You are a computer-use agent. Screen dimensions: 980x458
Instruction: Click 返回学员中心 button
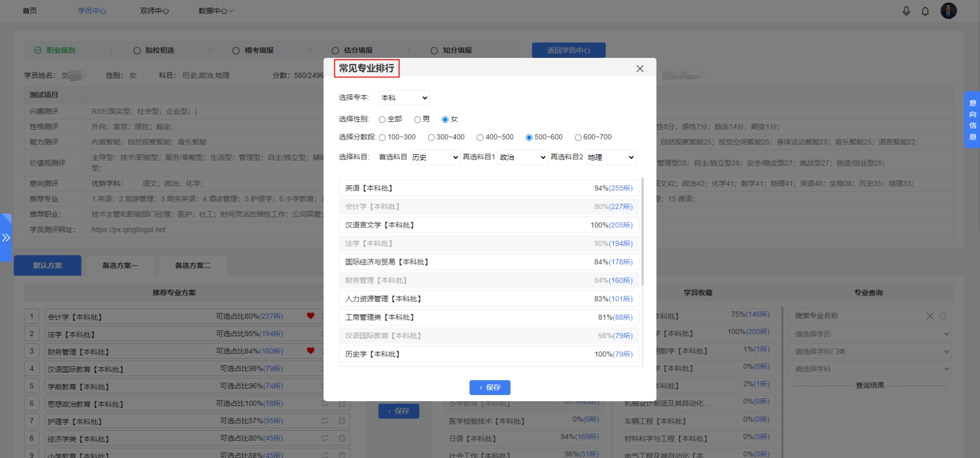click(569, 50)
